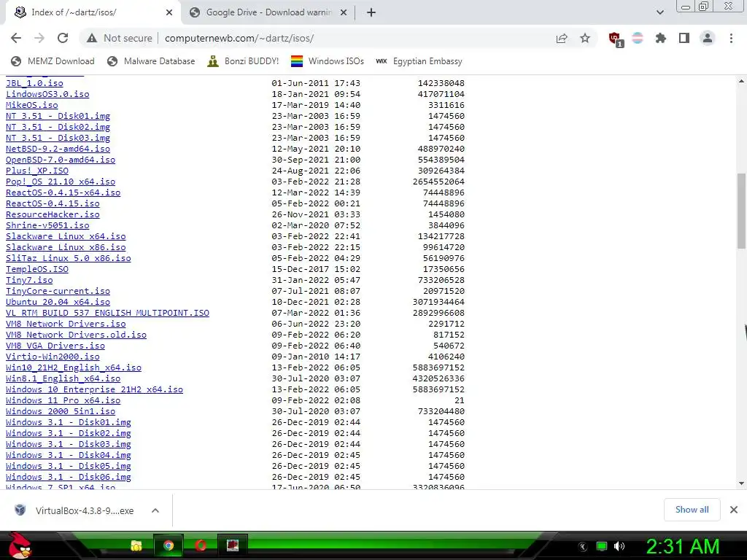Viewport: 747px width, 560px height.
Task: Click the 2:31 AM clock
Action: click(x=683, y=546)
